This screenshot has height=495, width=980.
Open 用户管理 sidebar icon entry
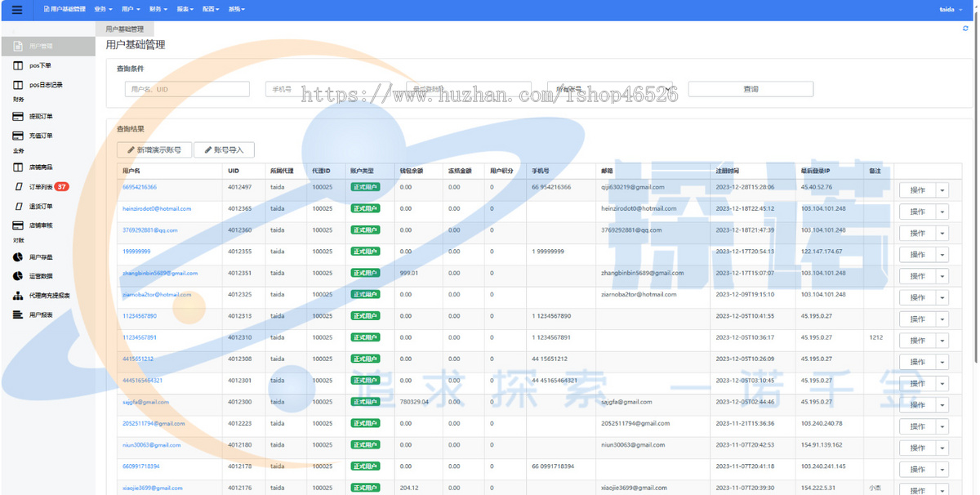[18, 47]
